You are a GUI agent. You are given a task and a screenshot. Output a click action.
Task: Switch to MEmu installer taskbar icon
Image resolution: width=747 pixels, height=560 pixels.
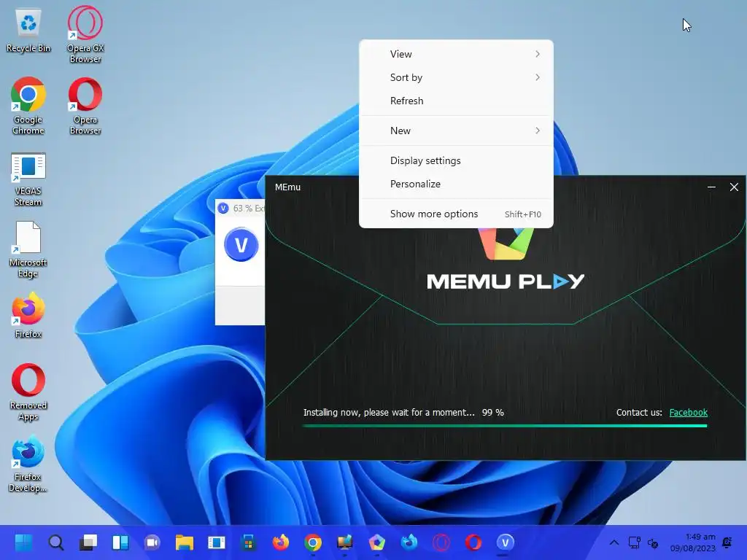pyautogui.click(x=377, y=542)
